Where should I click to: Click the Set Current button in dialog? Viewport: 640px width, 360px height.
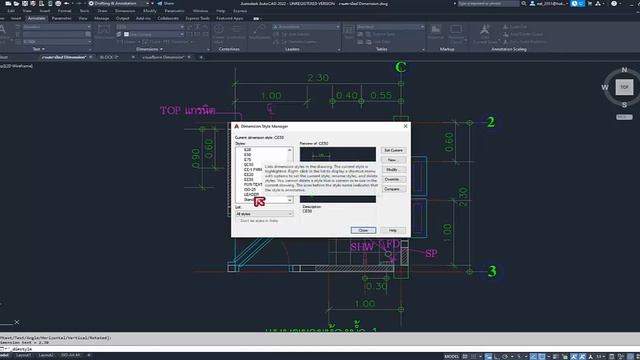click(x=393, y=151)
